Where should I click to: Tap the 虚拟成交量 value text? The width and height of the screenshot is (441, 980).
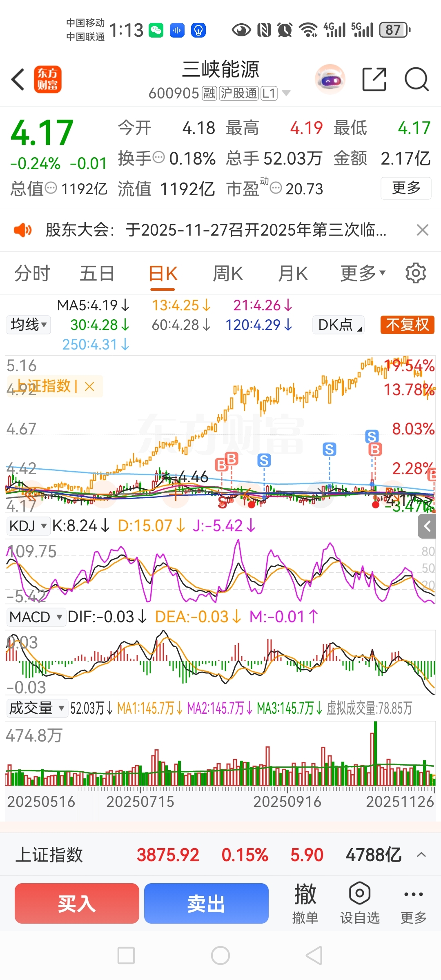(x=369, y=708)
